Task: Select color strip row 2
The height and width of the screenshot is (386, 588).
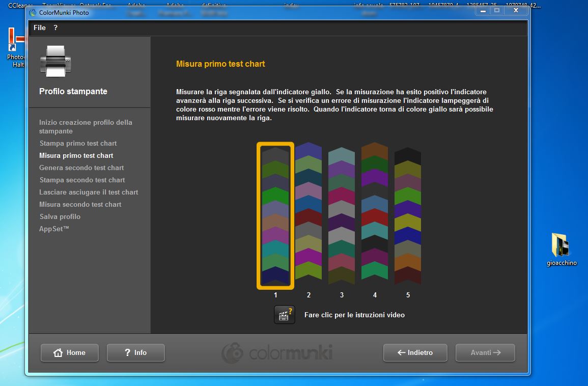Action: point(308,211)
